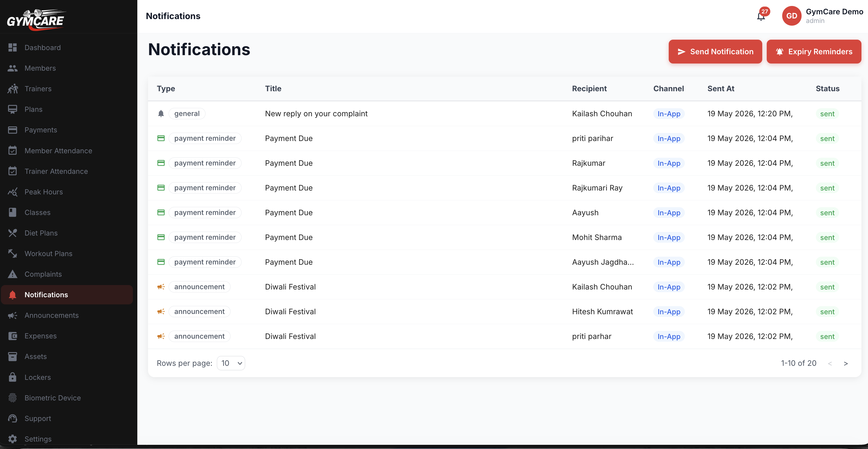The height and width of the screenshot is (449, 868).
Task: Click the Status column header
Action: pos(827,88)
